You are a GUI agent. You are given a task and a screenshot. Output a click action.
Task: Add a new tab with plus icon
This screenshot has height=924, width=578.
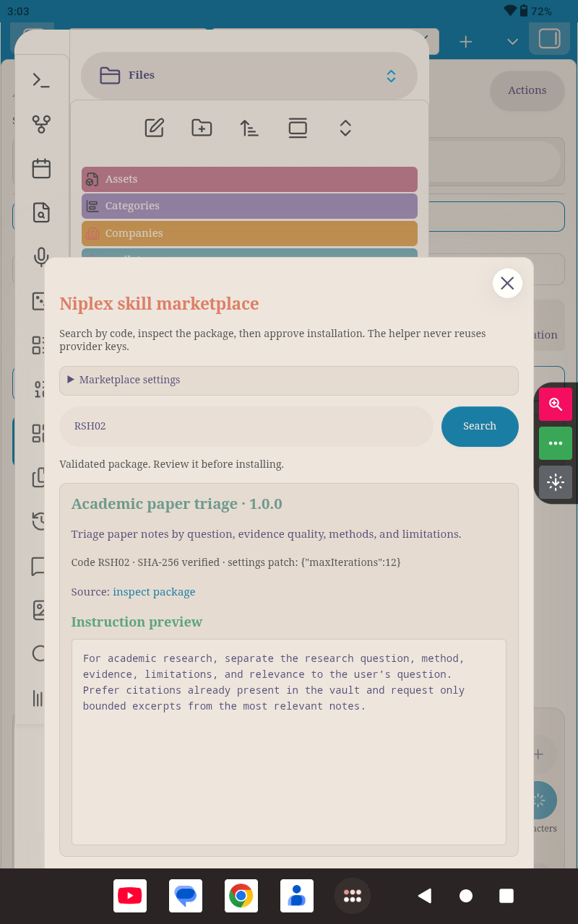pyautogui.click(x=466, y=41)
